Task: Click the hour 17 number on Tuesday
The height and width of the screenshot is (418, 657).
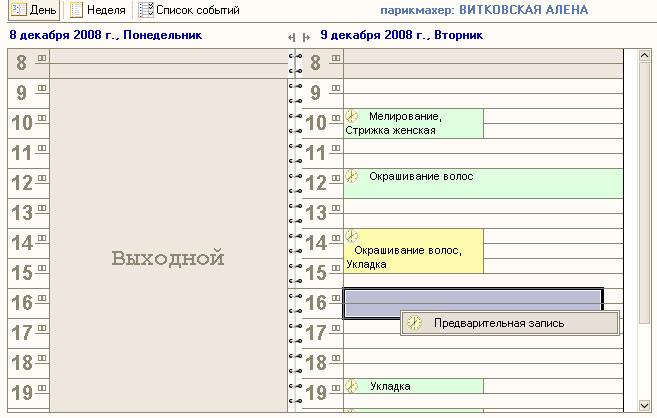Action: [x=316, y=333]
